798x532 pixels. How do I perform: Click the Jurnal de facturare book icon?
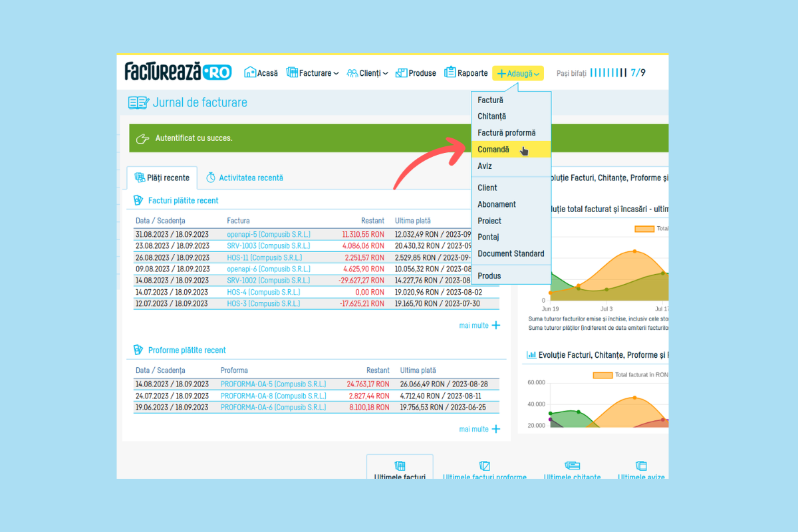click(x=138, y=102)
